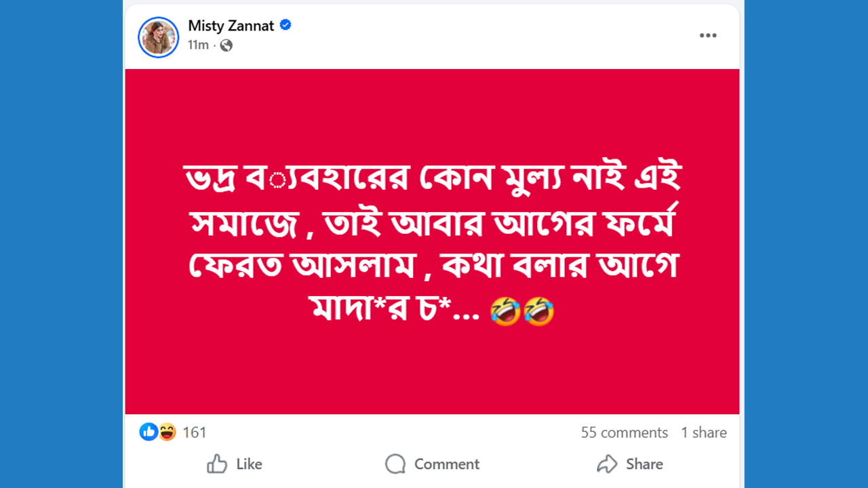Open the three-dot post options menu
Screen dimensions: 868x488
pos(708,36)
